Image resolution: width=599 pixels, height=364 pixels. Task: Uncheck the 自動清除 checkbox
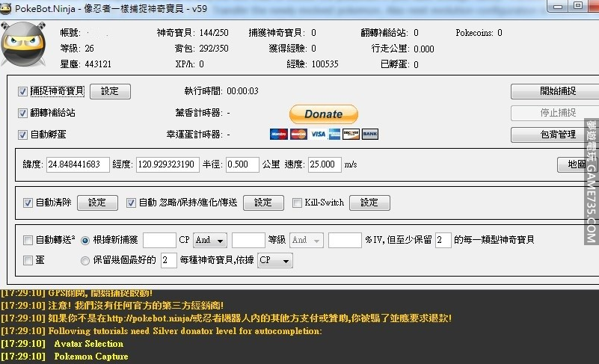point(28,203)
